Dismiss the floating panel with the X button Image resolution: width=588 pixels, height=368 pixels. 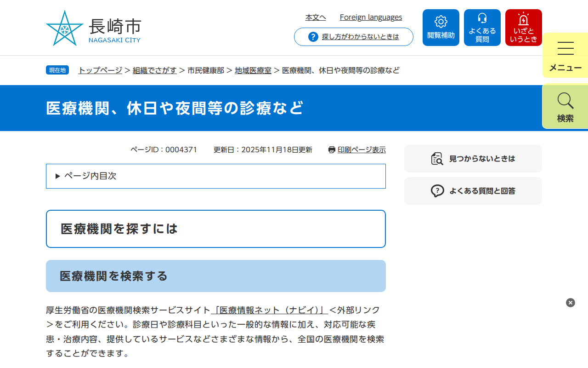coord(571,303)
